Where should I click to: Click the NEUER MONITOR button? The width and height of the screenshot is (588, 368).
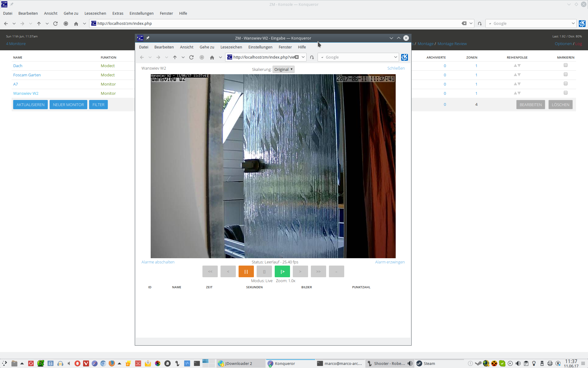click(x=68, y=105)
